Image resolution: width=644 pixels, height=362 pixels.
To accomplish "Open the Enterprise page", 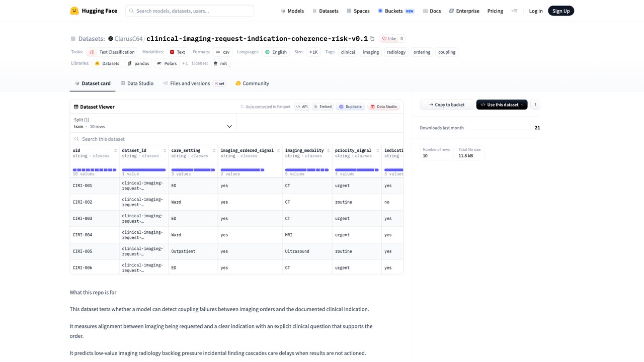I will tap(464, 11).
